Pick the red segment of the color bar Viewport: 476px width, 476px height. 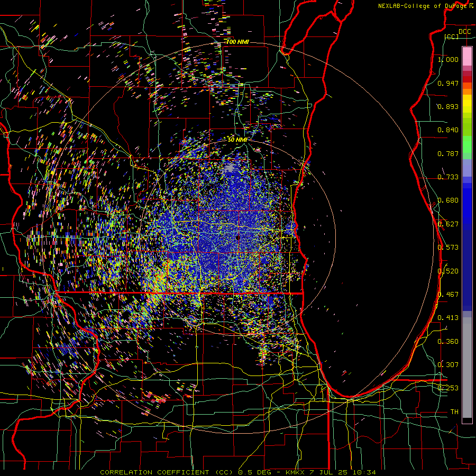click(x=467, y=79)
